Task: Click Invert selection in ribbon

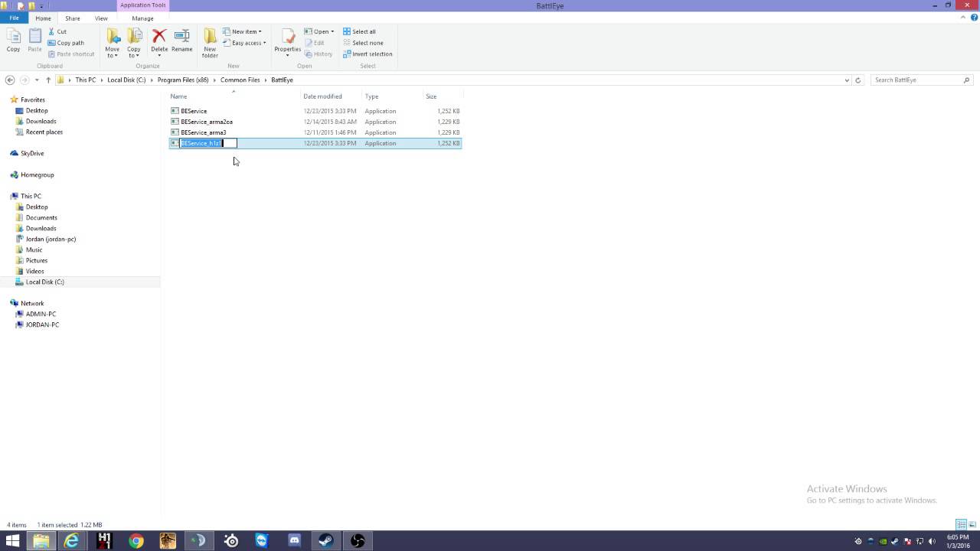Action: coord(367,54)
